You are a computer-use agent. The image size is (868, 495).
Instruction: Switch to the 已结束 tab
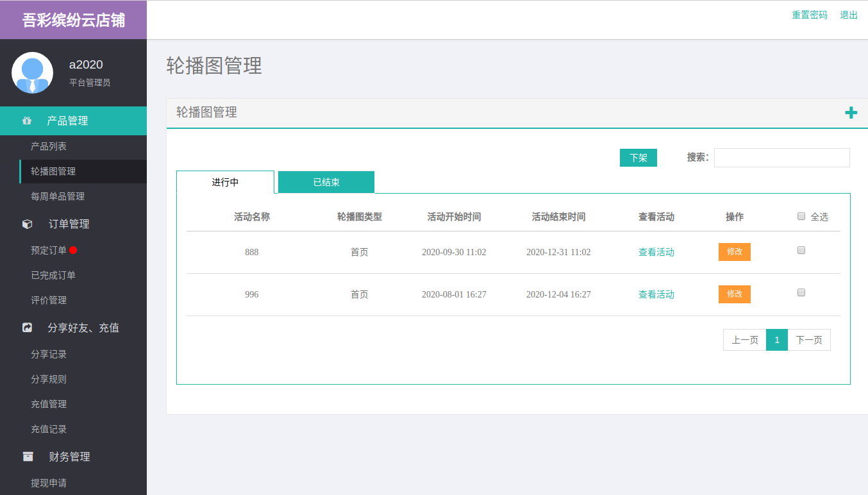pos(326,182)
